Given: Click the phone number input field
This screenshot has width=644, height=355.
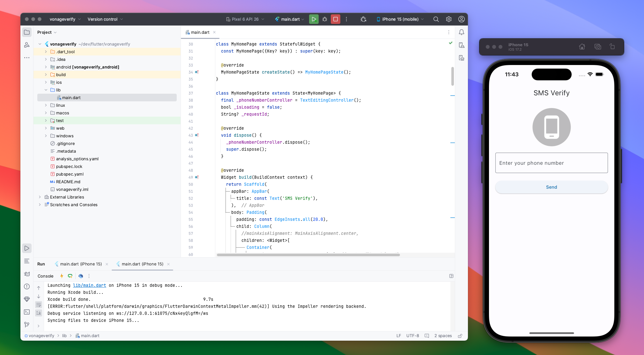Looking at the screenshot, I should pos(551,163).
